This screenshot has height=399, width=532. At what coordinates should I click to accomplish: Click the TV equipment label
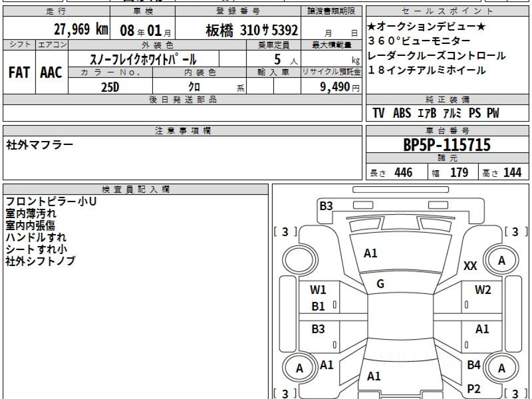coord(379,113)
